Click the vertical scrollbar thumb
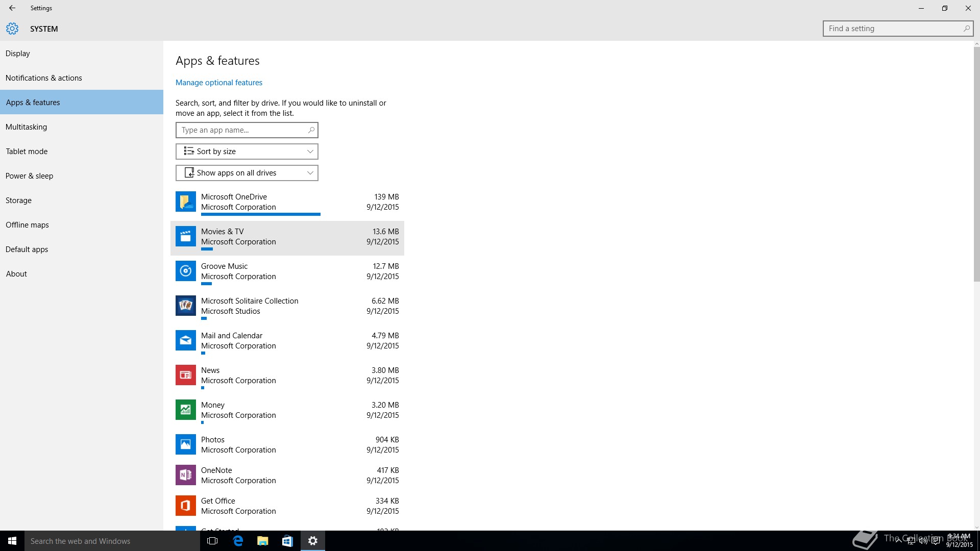 977,164
